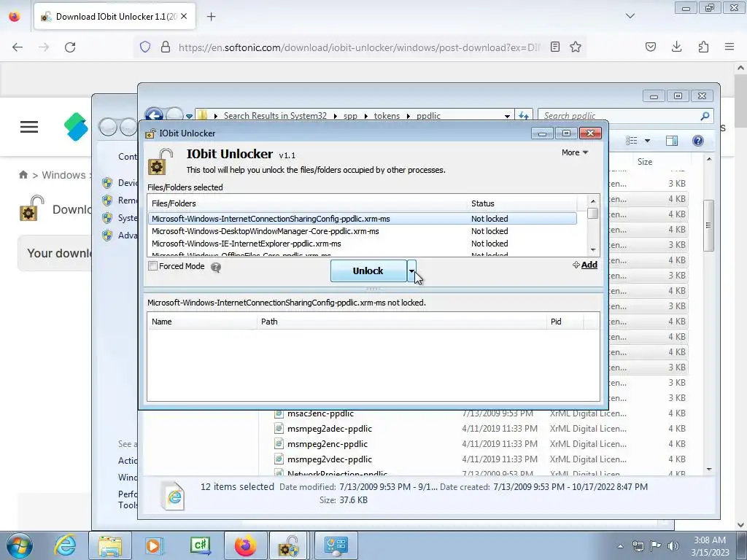This screenshot has height=560, width=747.
Task: Click the Firefox tracking protection shield icon
Action: pos(145,47)
